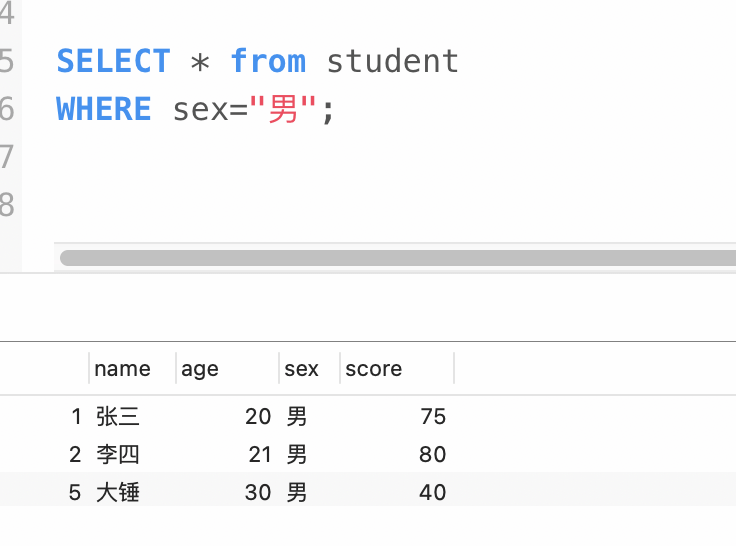
Task: Place cursor on empty line 7
Action: tap(200, 157)
